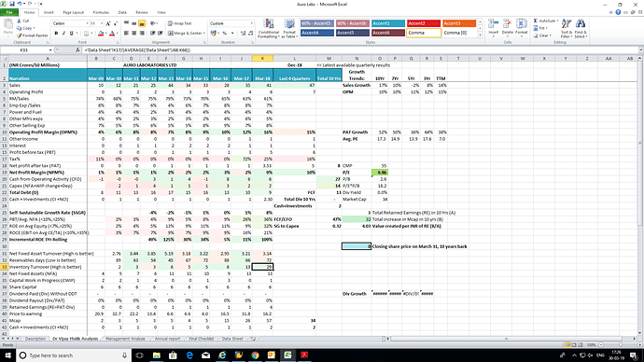644x362 pixels.
Task: Open Conditional Formatting menu
Action: [x=268, y=29]
